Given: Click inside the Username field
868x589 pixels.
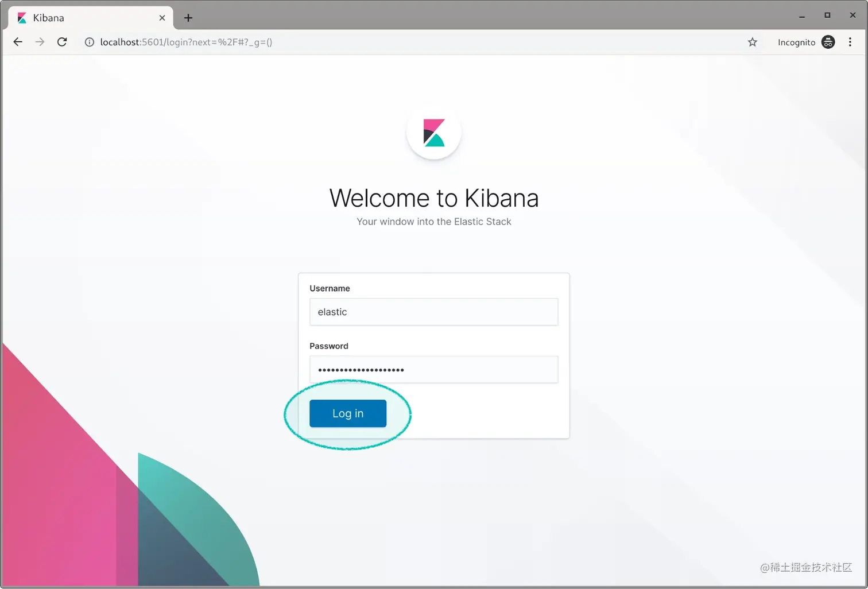Looking at the screenshot, I should point(433,312).
